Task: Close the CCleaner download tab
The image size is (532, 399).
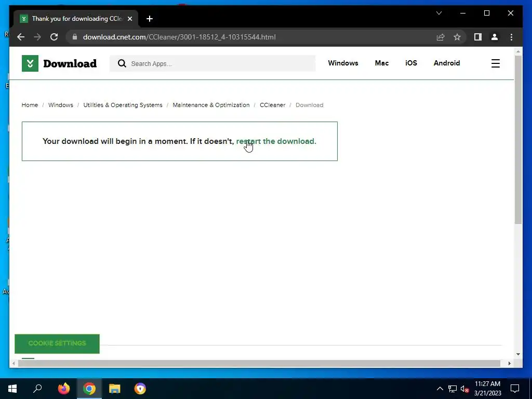Action: tap(129, 19)
